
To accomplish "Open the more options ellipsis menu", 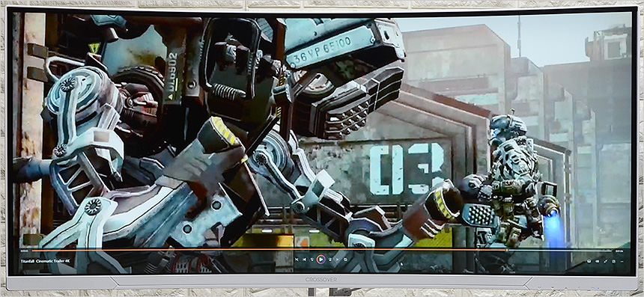I will click(x=622, y=261).
